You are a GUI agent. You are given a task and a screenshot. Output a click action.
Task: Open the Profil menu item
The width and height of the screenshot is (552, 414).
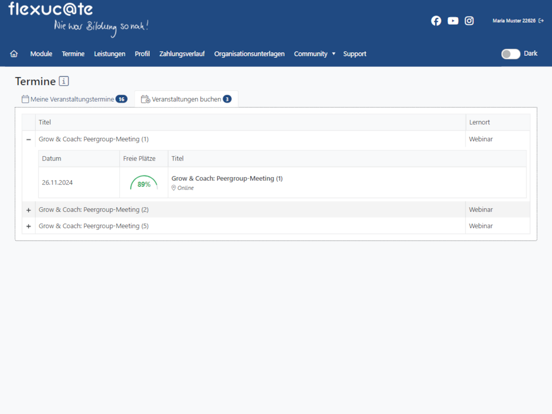click(142, 54)
